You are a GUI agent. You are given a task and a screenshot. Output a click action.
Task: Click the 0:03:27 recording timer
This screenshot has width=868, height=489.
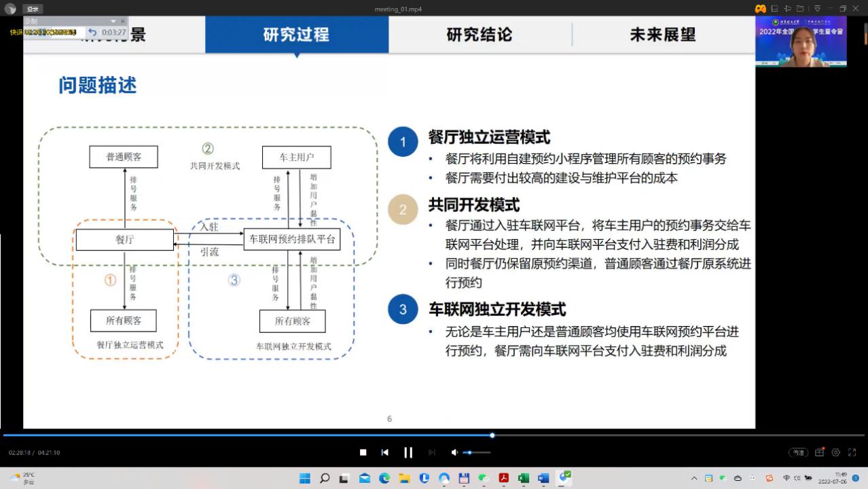click(114, 32)
